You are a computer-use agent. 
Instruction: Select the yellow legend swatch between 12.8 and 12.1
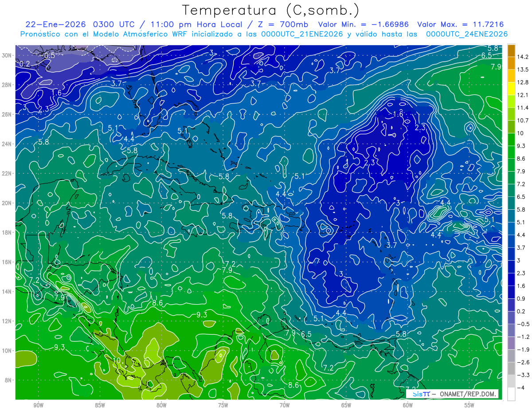pyautogui.click(x=511, y=89)
